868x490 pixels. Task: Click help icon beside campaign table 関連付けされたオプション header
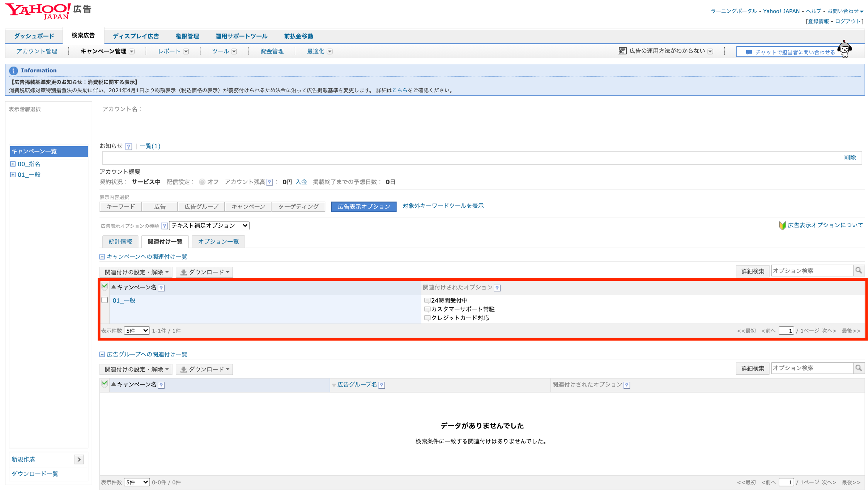click(x=497, y=288)
